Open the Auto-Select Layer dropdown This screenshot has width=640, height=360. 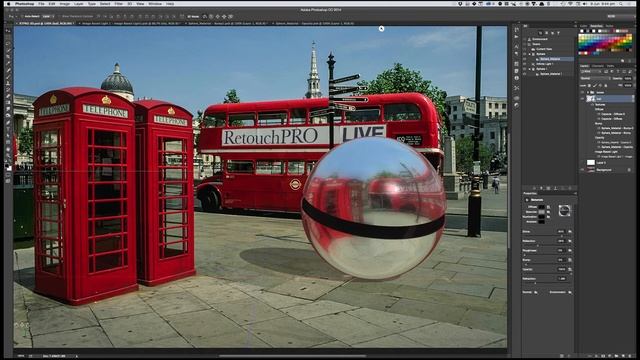tap(47, 16)
